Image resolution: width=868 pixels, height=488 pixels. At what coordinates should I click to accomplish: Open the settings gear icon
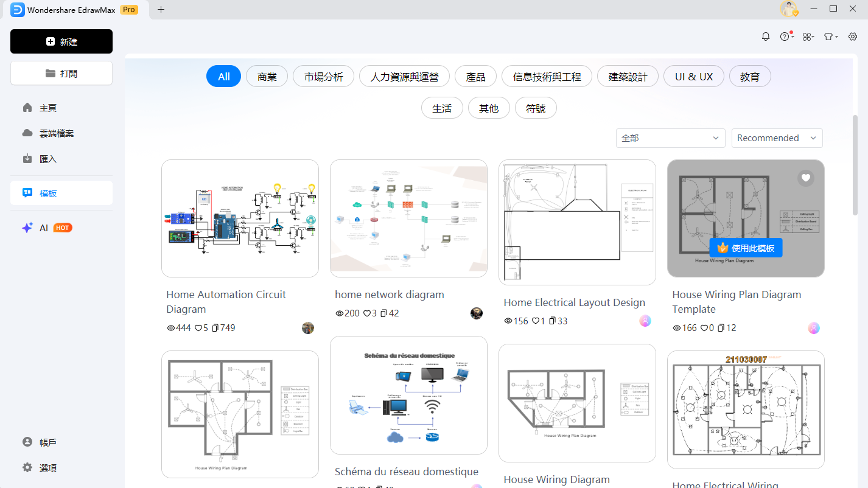(x=853, y=37)
